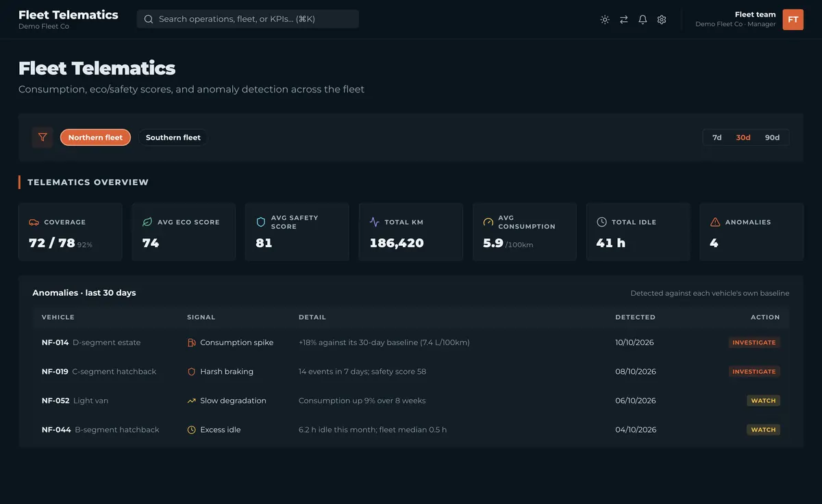822x504 pixels.
Task: Click the anomalies count value 4
Action: tap(714, 243)
